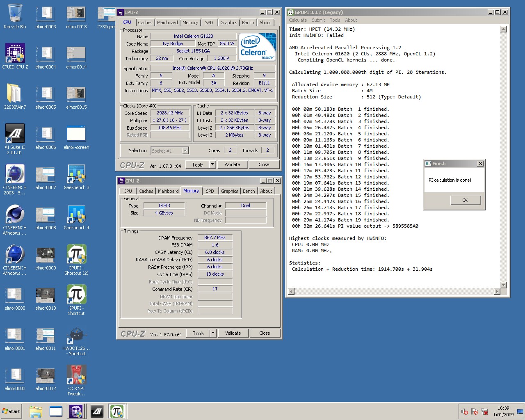Click Validate in upper CPU-Z window

(x=232, y=164)
